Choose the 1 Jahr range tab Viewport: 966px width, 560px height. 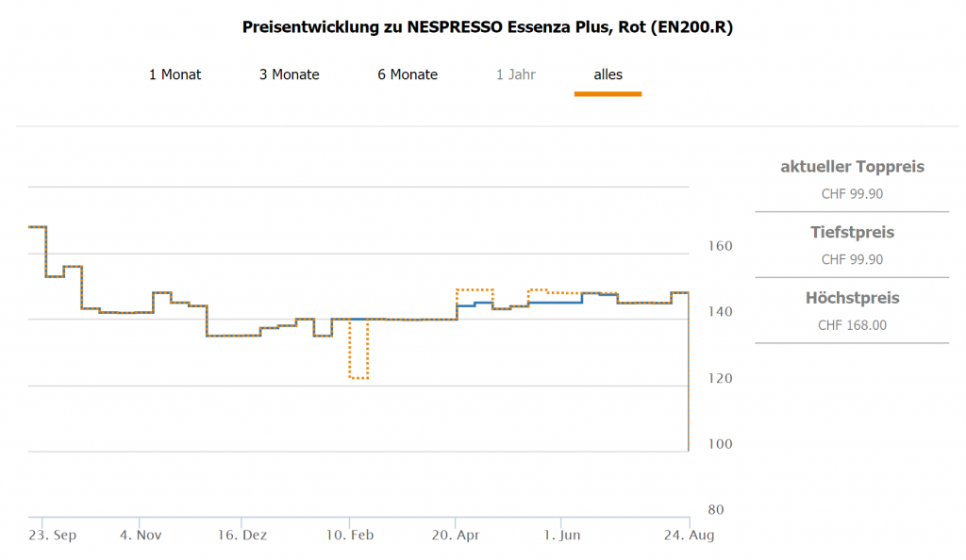[514, 74]
